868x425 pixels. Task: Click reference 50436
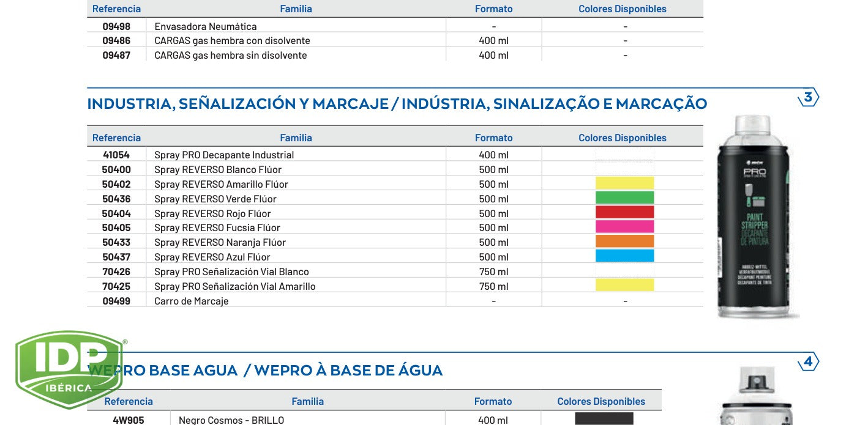pos(116,199)
